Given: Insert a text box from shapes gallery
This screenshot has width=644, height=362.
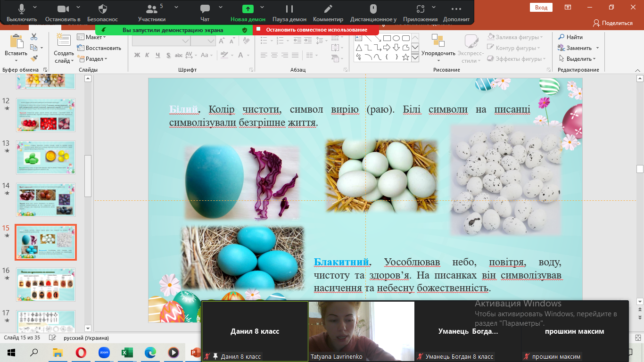Looking at the screenshot, I should 359,38.
